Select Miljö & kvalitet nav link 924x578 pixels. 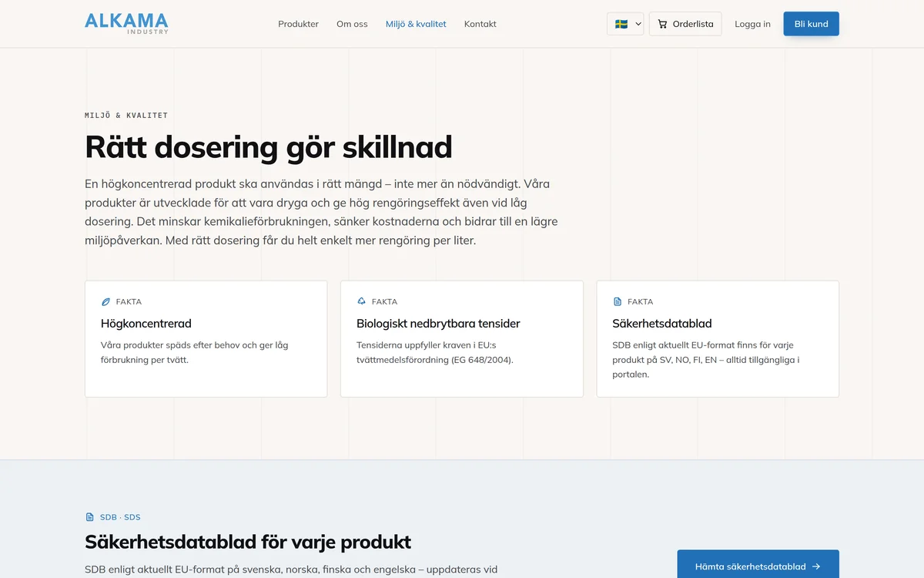(x=416, y=24)
